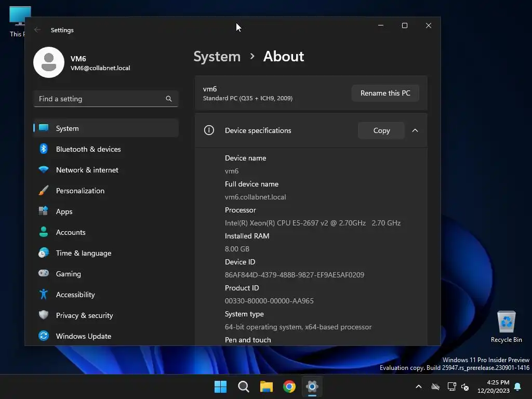This screenshot has height=399, width=532.
Task: Launch Google Chrome from the taskbar
Action: coord(289,387)
